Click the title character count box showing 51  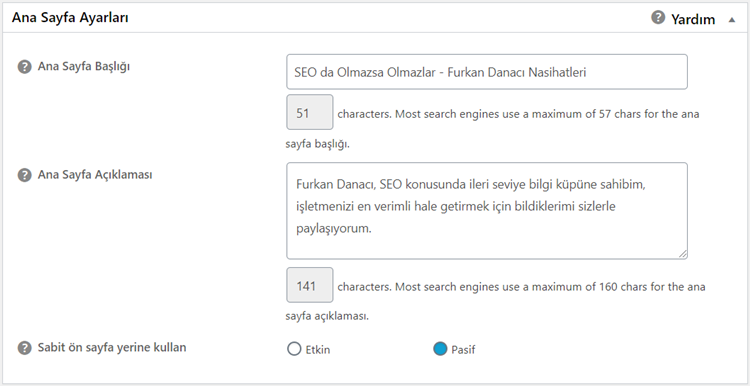(309, 112)
